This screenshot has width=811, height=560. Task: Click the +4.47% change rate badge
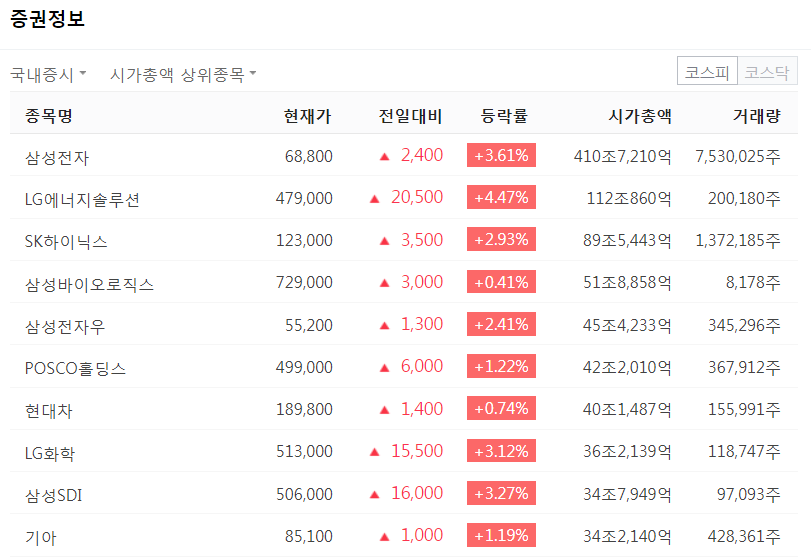pyautogui.click(x=501, y=197)
